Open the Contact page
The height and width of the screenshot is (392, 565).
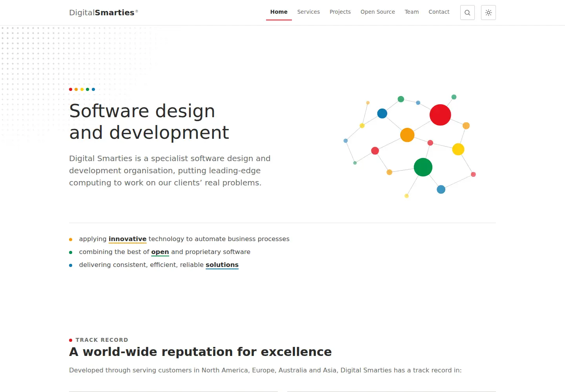[439, 12]
